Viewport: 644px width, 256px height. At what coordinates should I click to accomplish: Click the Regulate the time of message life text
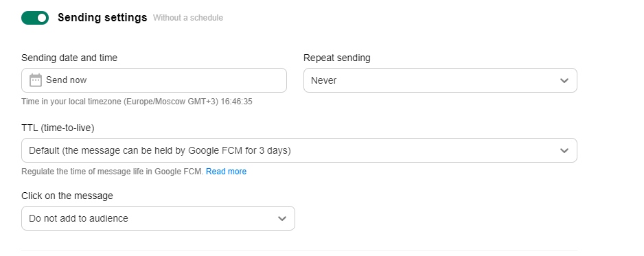click(x=113, y=172)
